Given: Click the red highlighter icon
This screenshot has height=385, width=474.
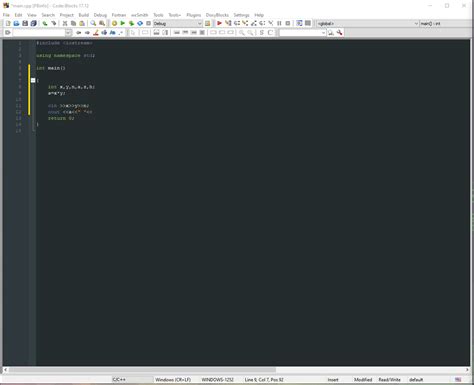Looking at the screenshot, I should tap(96, 33).
